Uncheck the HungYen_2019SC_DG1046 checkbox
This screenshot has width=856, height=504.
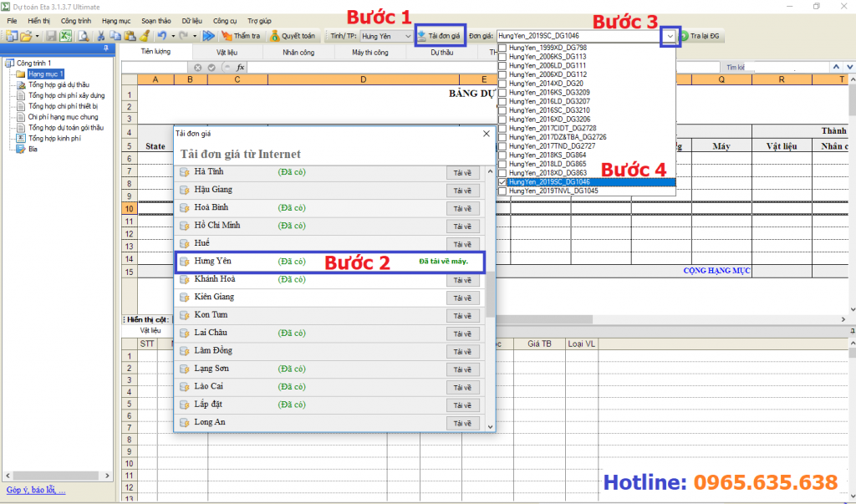502,181
